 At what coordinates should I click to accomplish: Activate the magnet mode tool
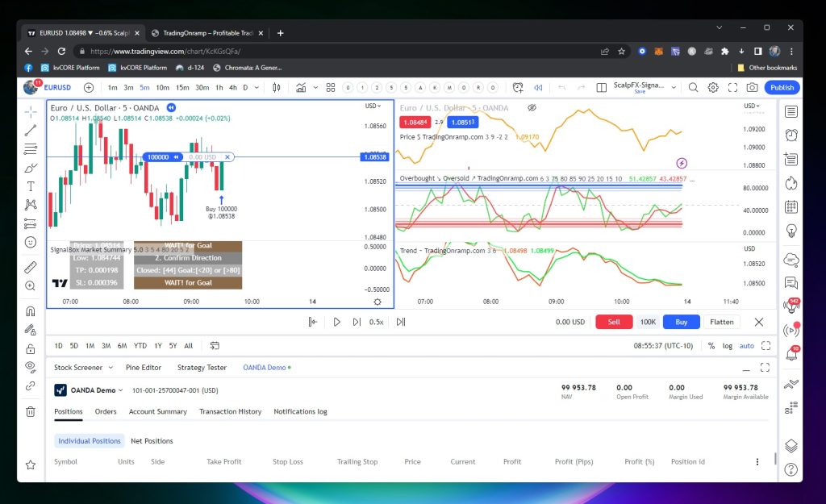click(31, 310)
